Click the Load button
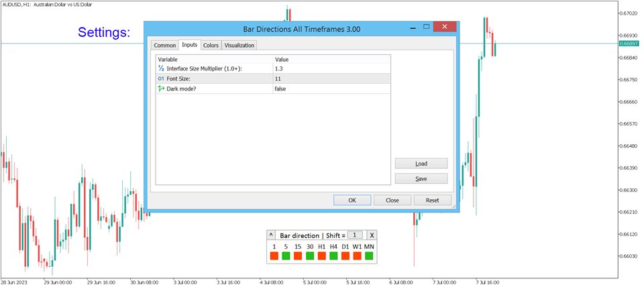The image size is (644, 287). (x=421, y=164)
